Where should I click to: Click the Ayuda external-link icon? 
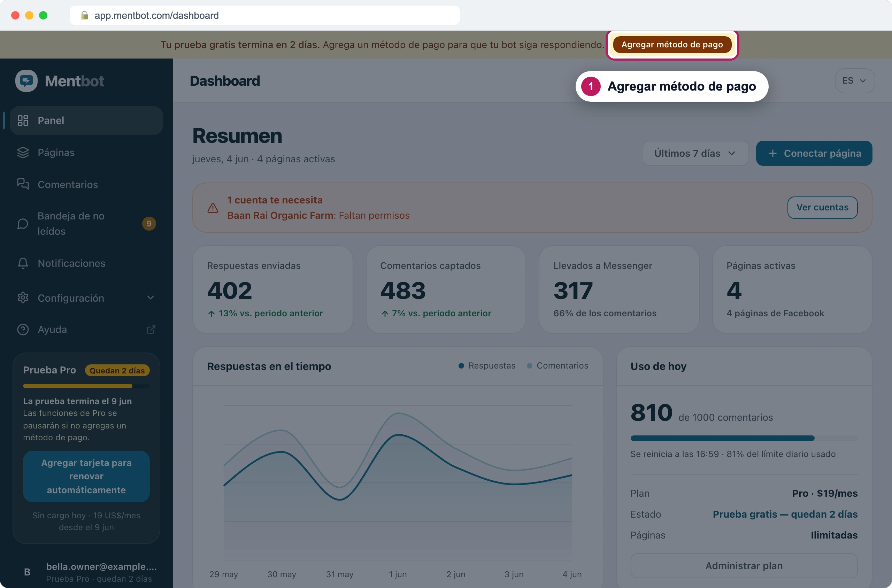(x=151, y=330)
